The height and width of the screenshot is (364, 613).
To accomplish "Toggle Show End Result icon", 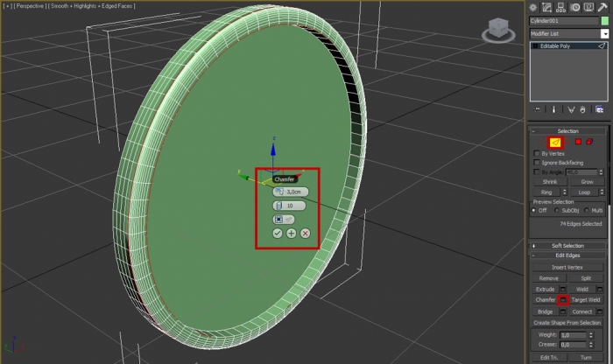I will pyautogui.click(x=553, y=109).
